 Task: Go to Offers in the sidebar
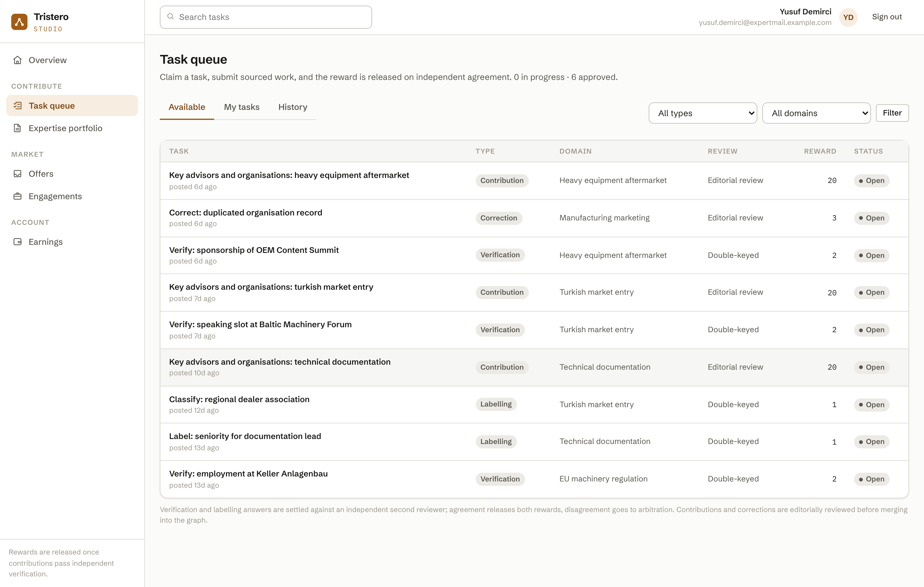point(72,174)
